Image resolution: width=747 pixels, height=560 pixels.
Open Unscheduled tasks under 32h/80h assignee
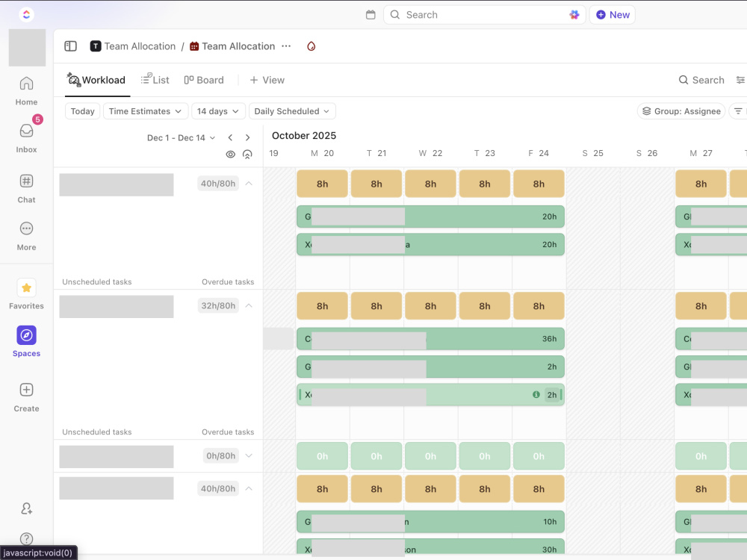pos(96,432)
